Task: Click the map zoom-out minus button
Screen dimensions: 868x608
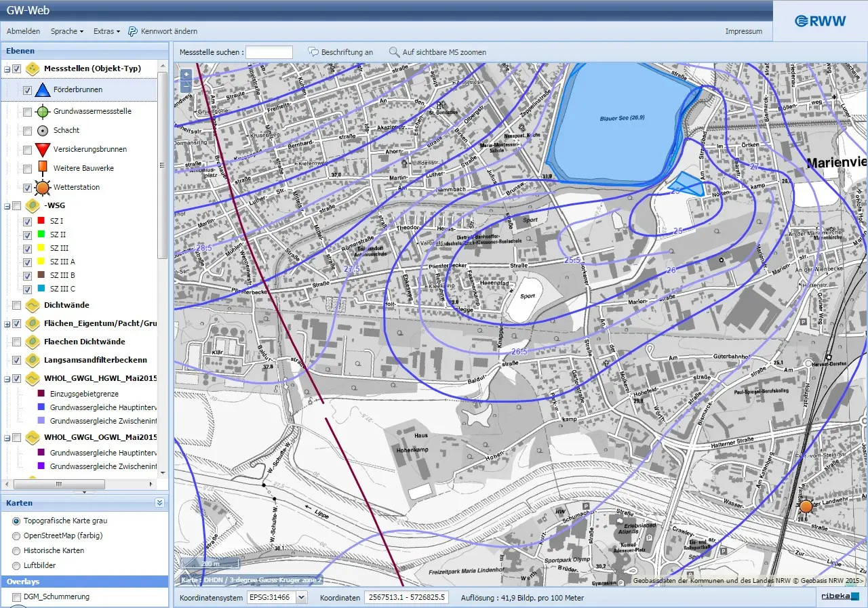Action: pos(186,87)
